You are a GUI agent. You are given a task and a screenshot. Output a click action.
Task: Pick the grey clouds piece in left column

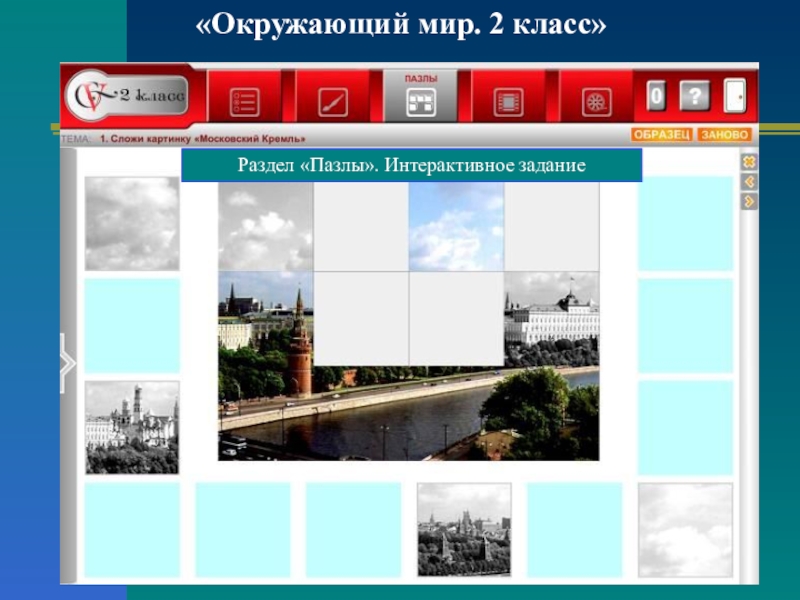[132, 223]
